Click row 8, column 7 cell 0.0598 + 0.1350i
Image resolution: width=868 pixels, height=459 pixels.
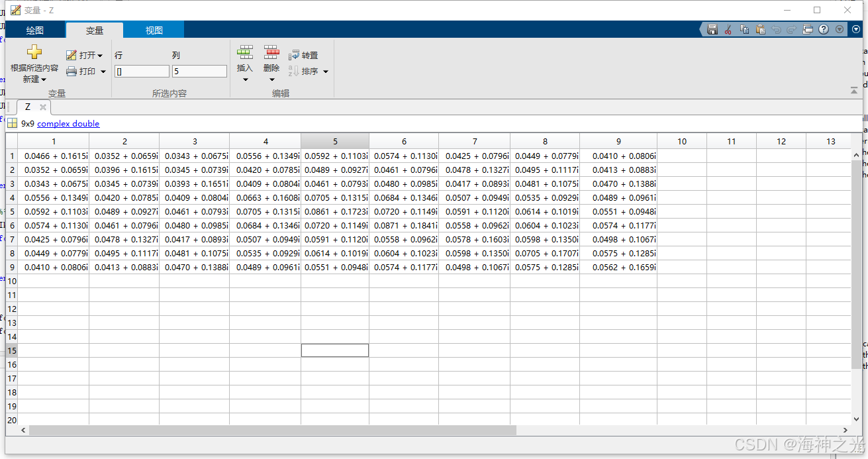tap(475, 253)
